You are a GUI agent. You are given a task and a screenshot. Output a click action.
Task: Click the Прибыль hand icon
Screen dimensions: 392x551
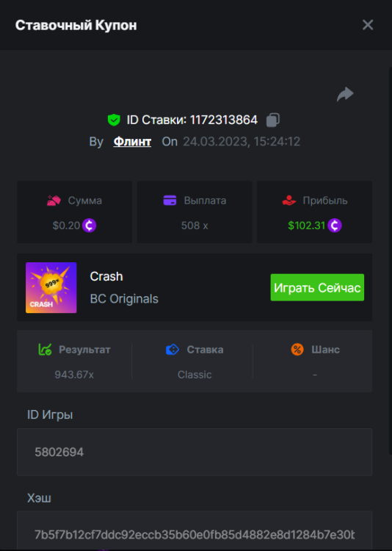(289, 201)
